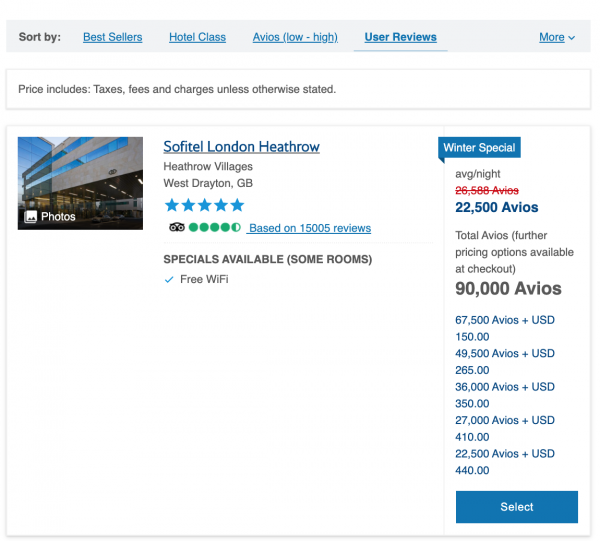Click the blue five-star hotel rating

click(x=204, y=205)
